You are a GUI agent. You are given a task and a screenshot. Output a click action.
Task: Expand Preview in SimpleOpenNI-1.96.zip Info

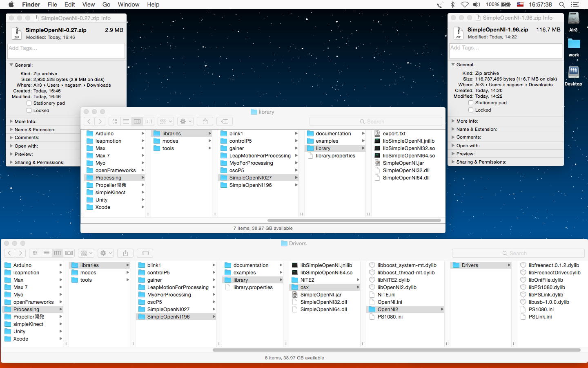click(453, 154)
